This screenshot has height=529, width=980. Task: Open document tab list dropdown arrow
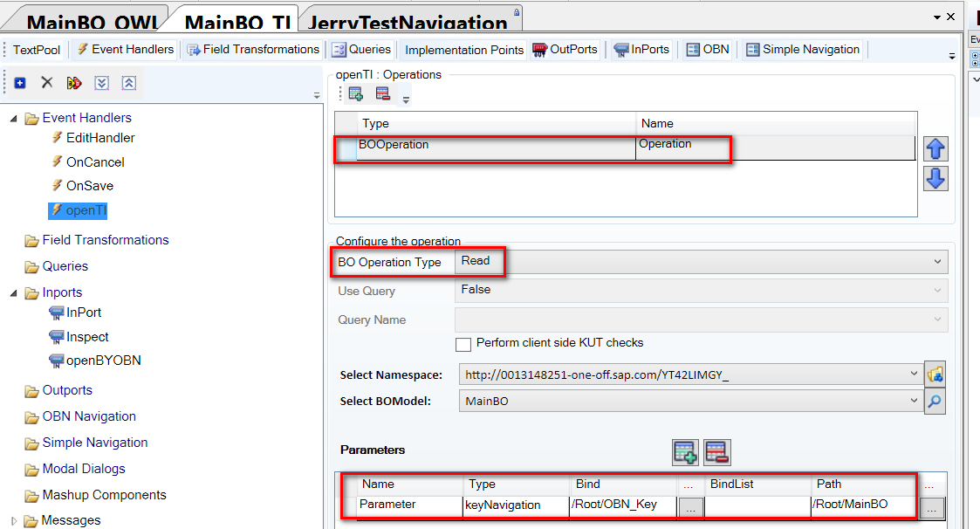click(x=937, y=17)
